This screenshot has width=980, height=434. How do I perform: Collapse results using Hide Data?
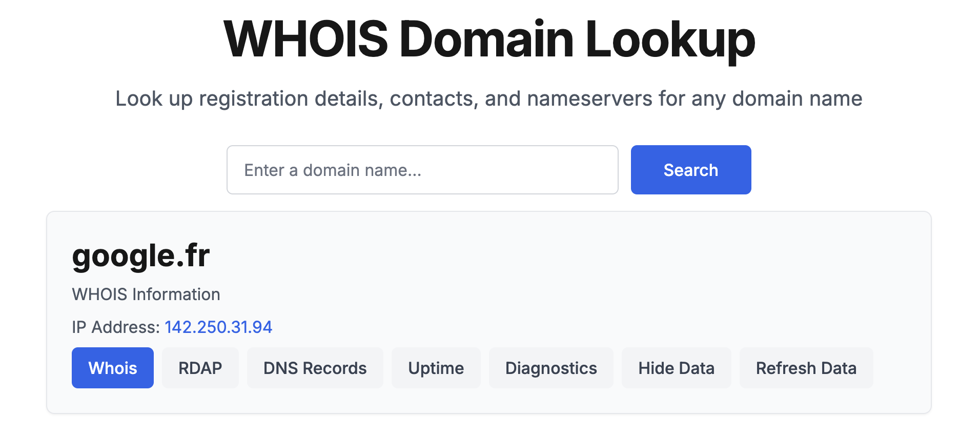(676, 367)
